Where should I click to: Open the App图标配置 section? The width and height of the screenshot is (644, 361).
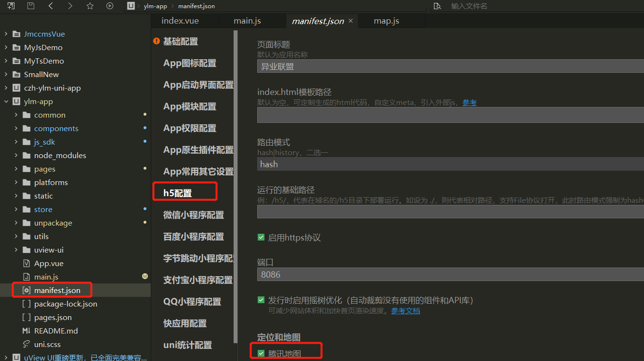point(190,63)
